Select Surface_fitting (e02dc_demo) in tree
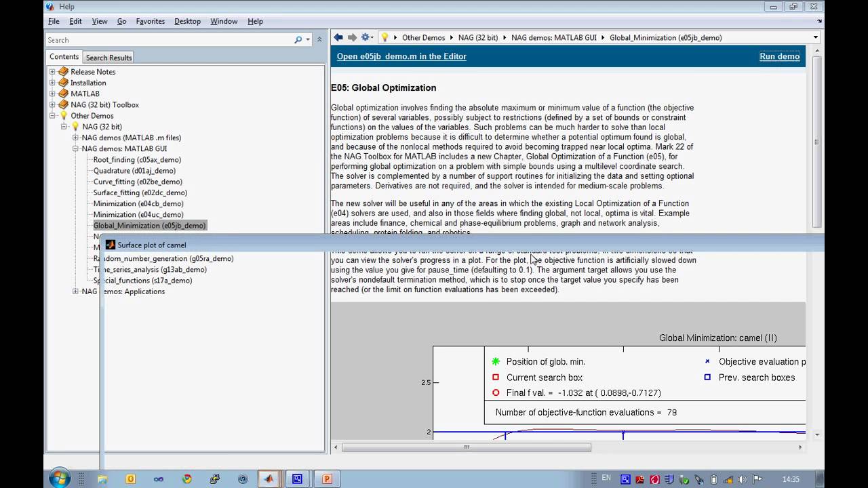Image resolution: width=868 pixels, height=488 pixels. pyautogui.click(x=140, y=192)
